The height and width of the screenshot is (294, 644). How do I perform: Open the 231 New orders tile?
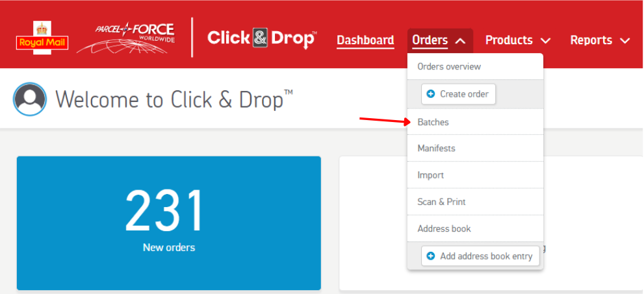tap(169, 223)
